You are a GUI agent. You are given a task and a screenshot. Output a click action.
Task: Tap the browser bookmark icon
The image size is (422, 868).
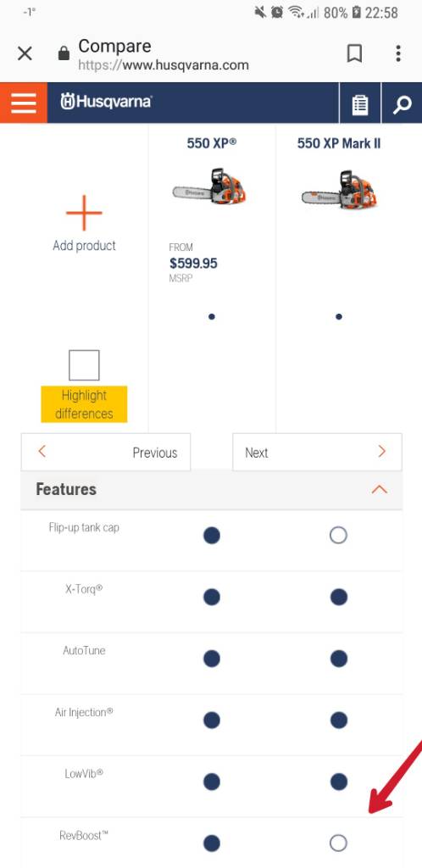click(354, 53)
